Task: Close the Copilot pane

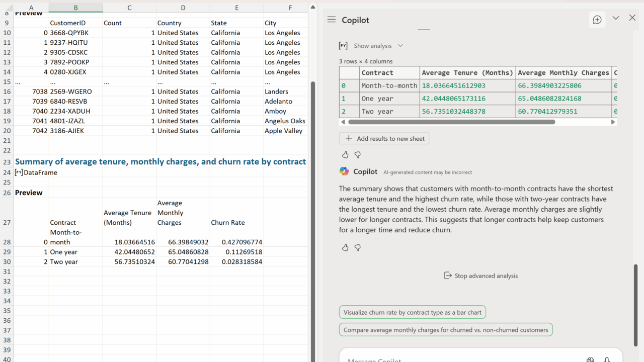Action: 632,18
